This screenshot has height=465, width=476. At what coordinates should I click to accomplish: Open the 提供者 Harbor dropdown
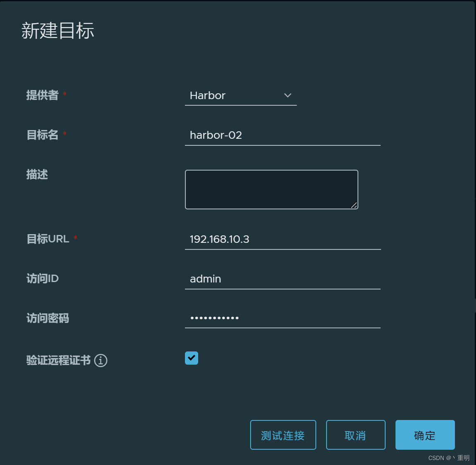click(241, 96)
